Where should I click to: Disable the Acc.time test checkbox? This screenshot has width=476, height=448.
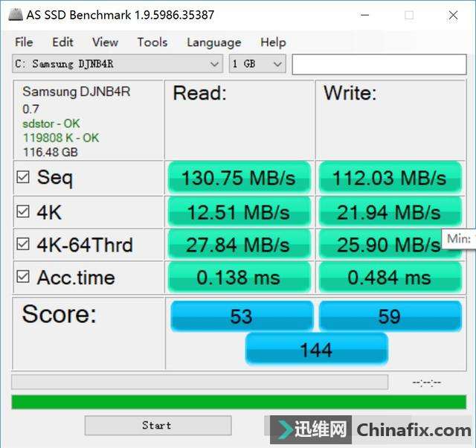pos(23,277)
